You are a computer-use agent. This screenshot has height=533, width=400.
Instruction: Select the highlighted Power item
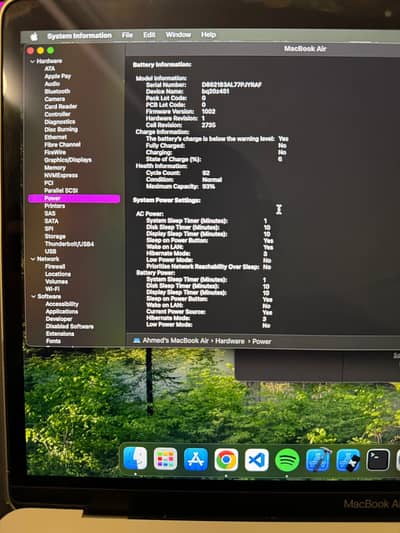click(x=74, y=198)
